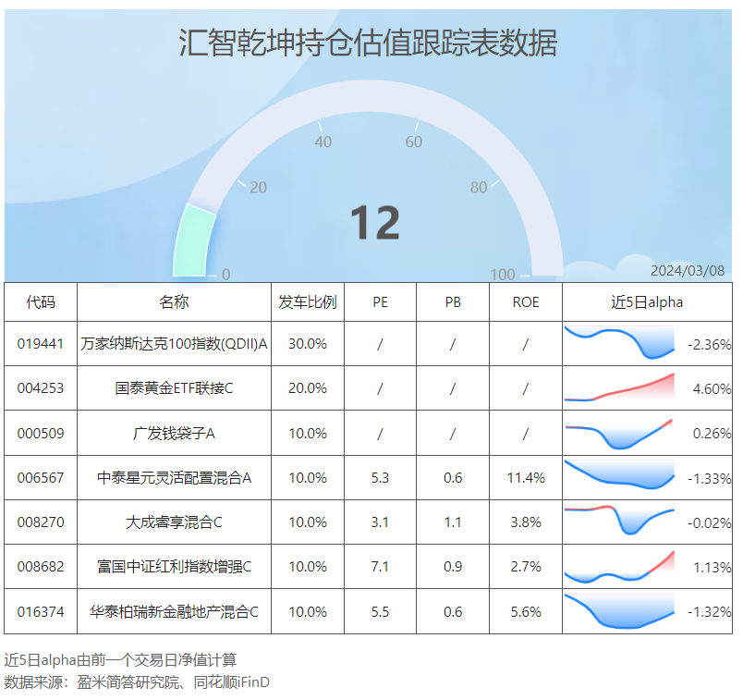
Task: Select 国泰黄金ETF联接C fund name
Action: (x=174, y=388)
